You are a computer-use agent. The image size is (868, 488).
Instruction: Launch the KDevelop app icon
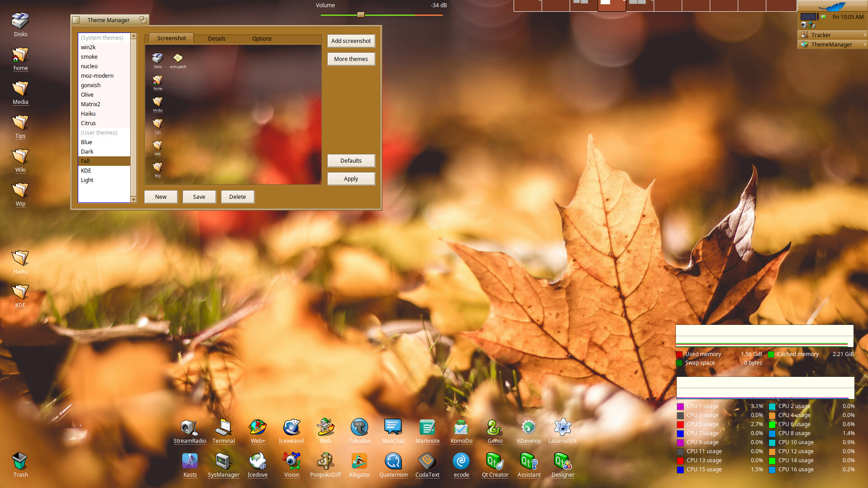coord(528,427)
